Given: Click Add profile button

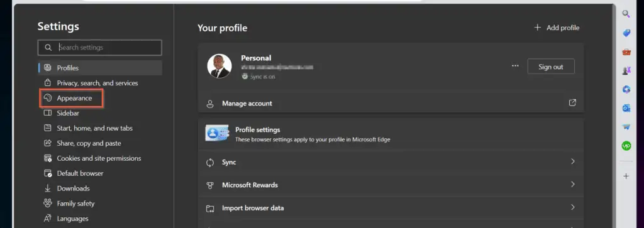Looking at the screenshot, I should point(557,28).
